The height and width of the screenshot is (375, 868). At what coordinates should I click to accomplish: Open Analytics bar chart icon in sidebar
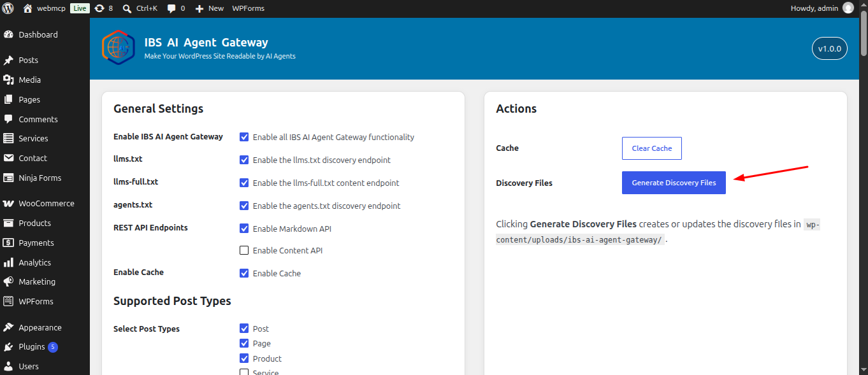(x=8, y=262)
